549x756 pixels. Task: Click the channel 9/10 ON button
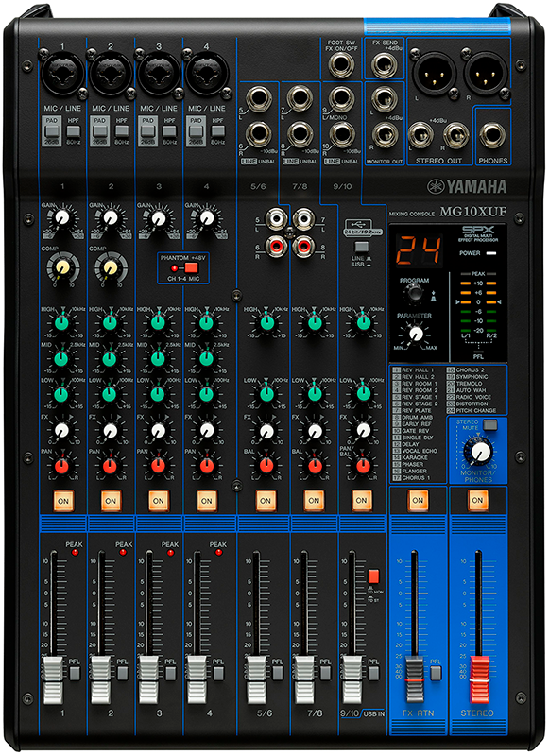point(362,501)
